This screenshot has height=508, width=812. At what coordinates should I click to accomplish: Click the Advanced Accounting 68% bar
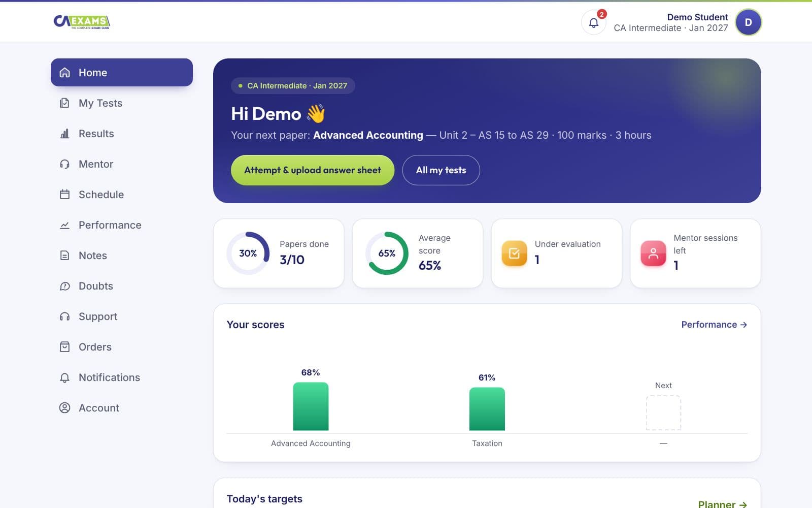pyautogui.click(x=311, y=406)
